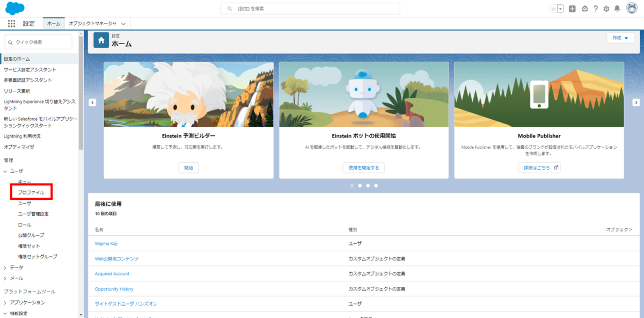The height and width of the screenshot is (318, 644).
Task: Open 新しい Salesforce モバイルアプリケーションクイックスタート
Action: [x=40, y=122]
